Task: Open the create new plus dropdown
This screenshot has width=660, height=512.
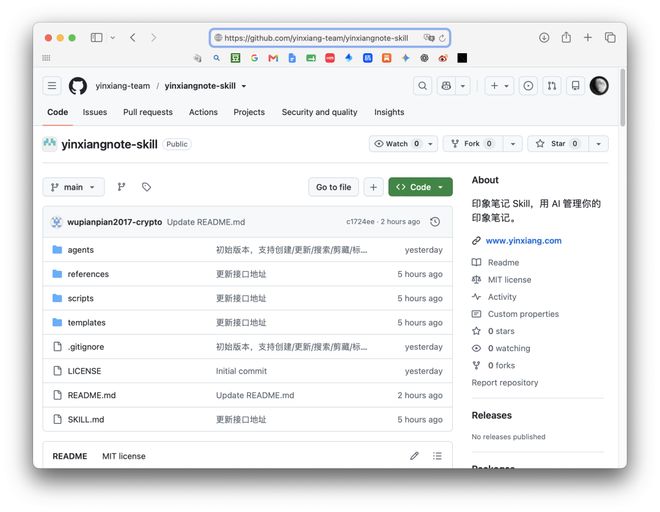Action: [499, 86]
